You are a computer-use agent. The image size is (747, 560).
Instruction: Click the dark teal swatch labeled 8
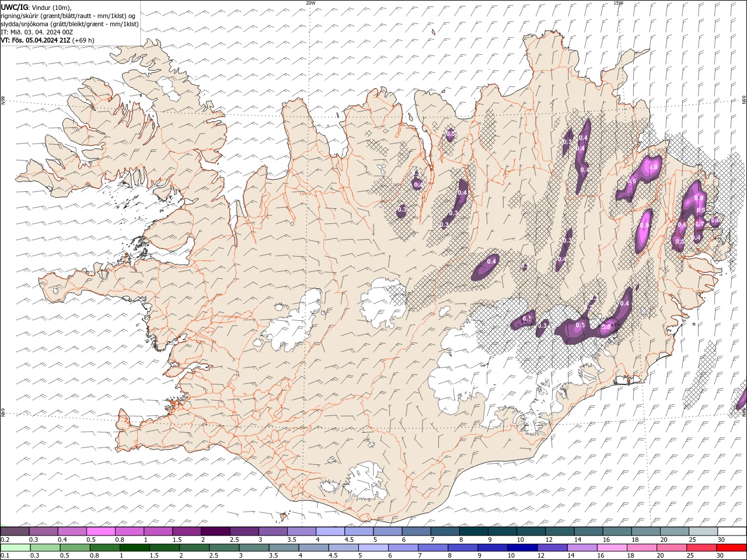click(473, 531)
